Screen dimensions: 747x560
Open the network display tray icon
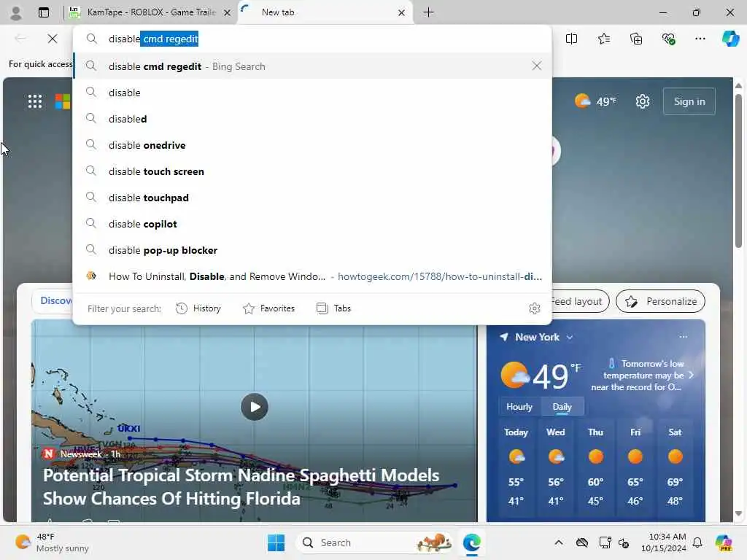[x=605, y=542]
